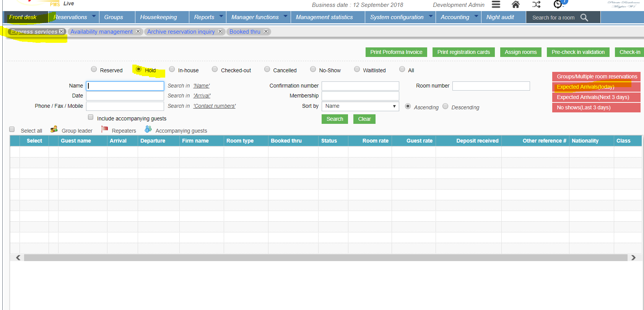The height and width of the screenshot is (310, 644).
Task: Click Print Proforma Invoice button
Action: pyautogui.click(x=396, y=52)
